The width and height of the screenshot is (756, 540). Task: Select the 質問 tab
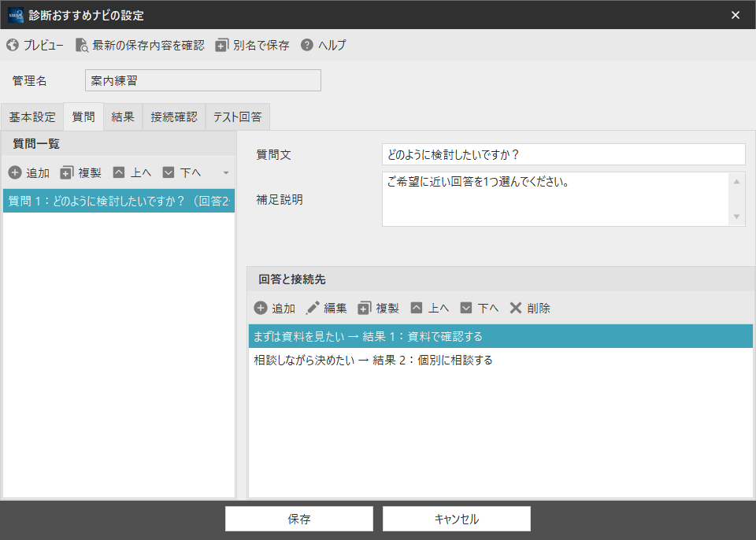point(83,117)
